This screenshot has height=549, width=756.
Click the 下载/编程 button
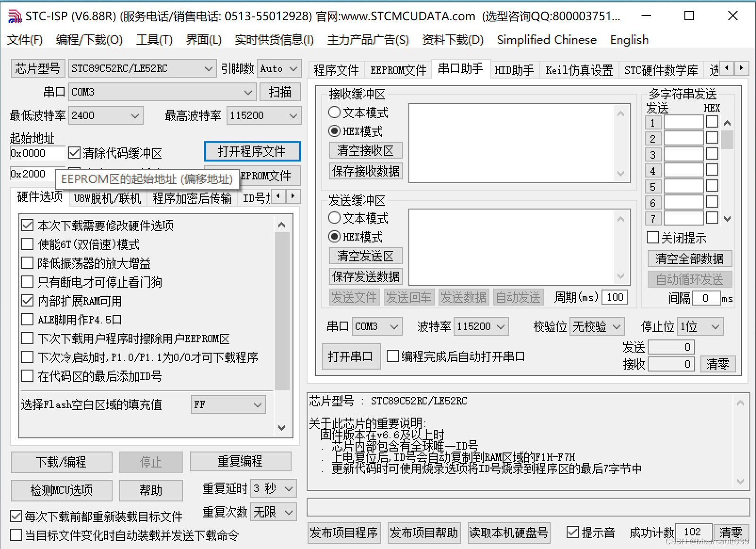[x=61, y=462]
